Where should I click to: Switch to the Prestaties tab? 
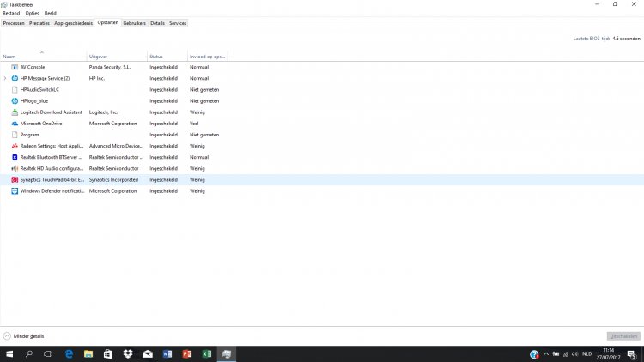coord(39,23)
